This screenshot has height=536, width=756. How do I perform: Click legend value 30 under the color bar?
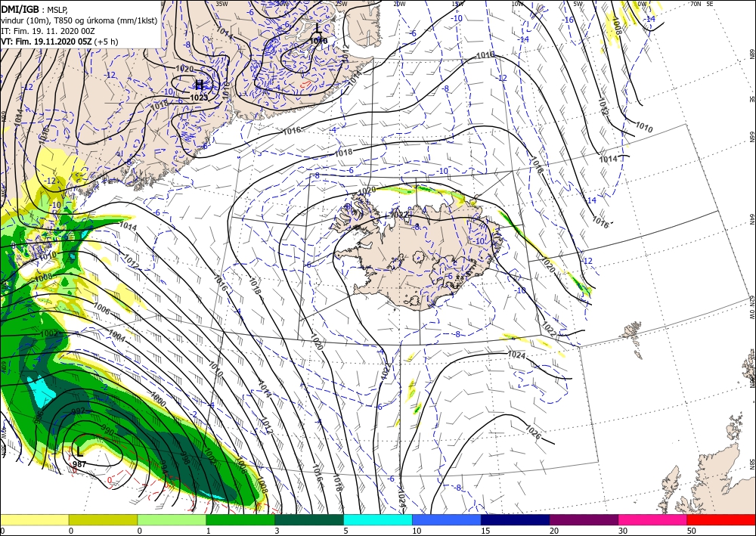coord(623,531)
